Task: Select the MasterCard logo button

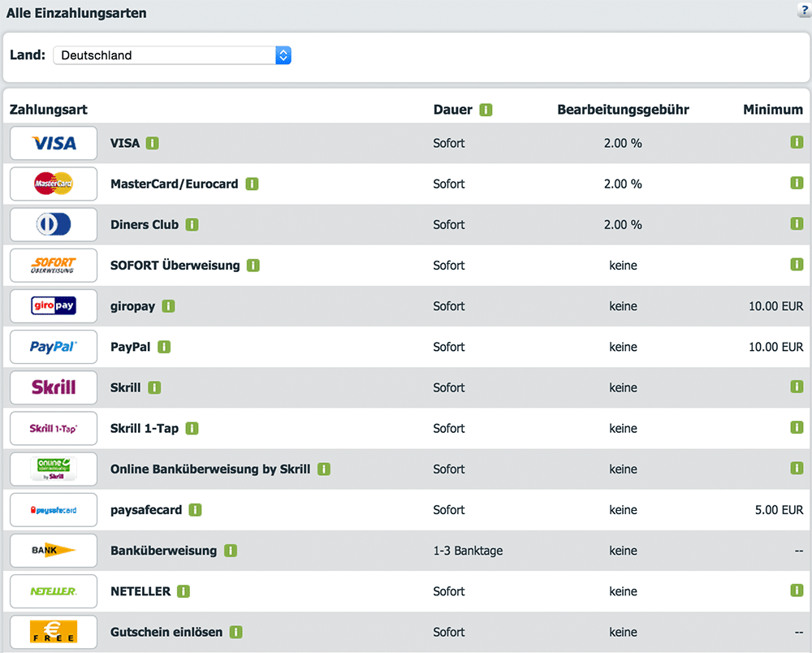Action: tap(54, 184)
